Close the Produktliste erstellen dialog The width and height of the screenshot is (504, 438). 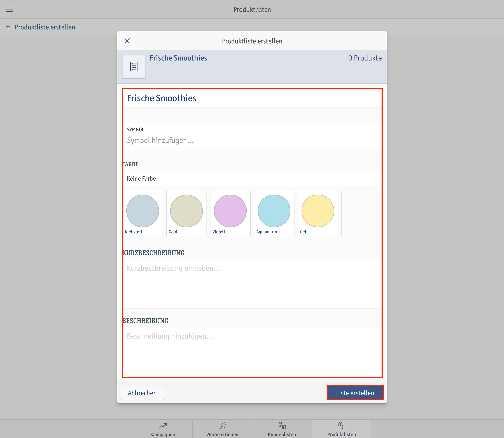127,41
